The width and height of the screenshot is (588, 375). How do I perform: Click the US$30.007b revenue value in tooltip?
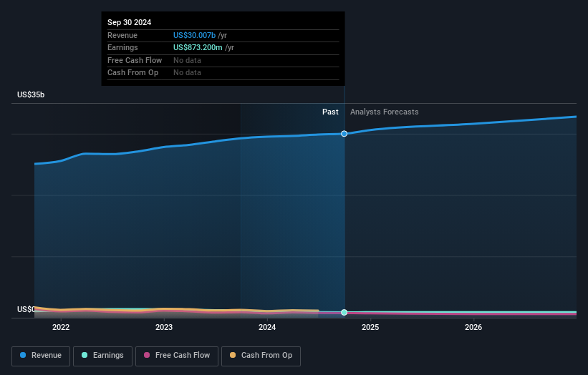tap(194, 35)
